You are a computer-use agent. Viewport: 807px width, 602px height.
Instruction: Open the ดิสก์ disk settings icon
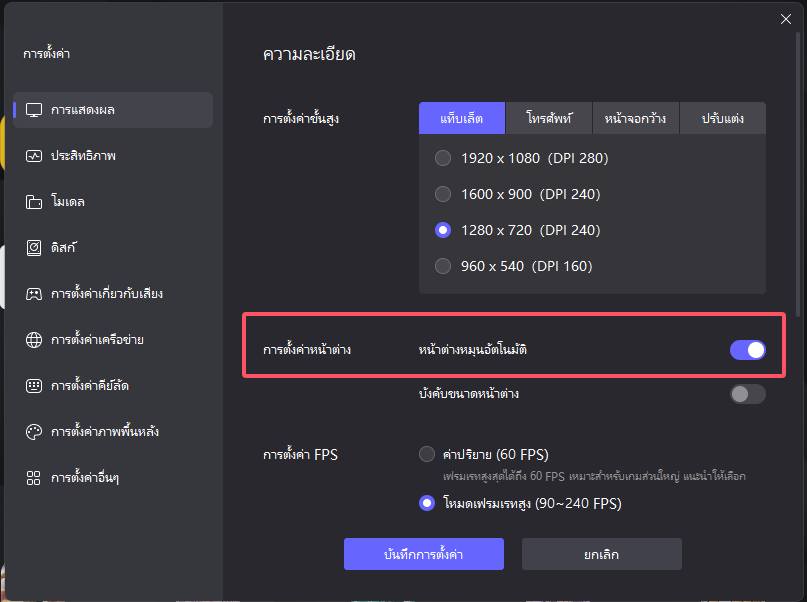(34, 248)
